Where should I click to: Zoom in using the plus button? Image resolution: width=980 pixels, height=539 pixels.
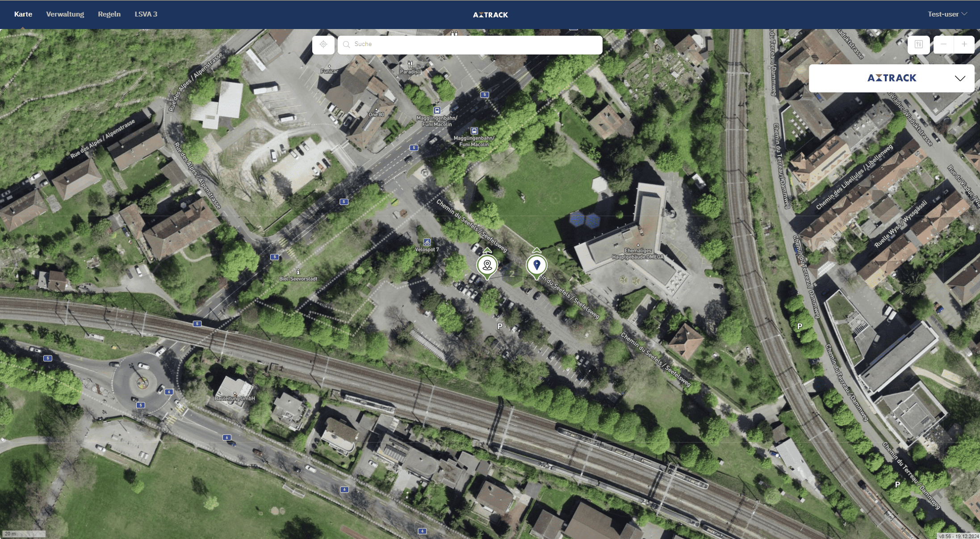pos(964,45)
